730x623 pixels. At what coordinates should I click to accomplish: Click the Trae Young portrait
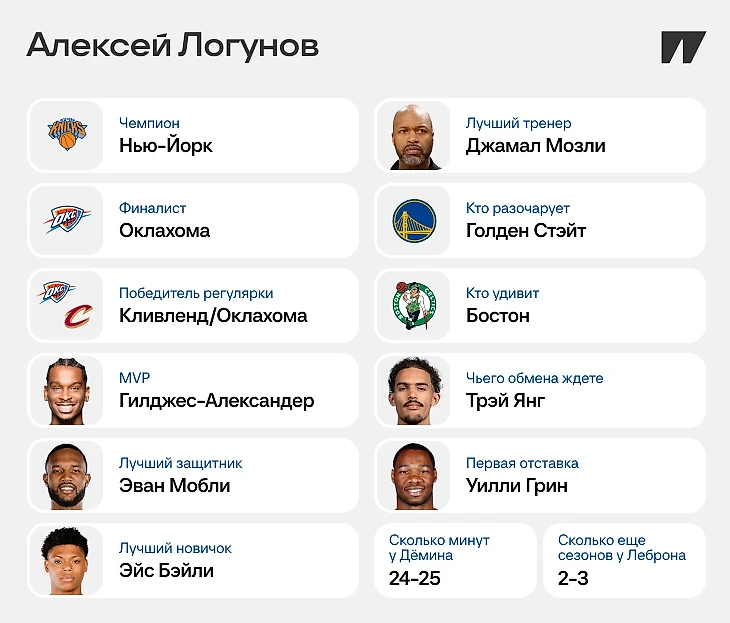point(413,390)
